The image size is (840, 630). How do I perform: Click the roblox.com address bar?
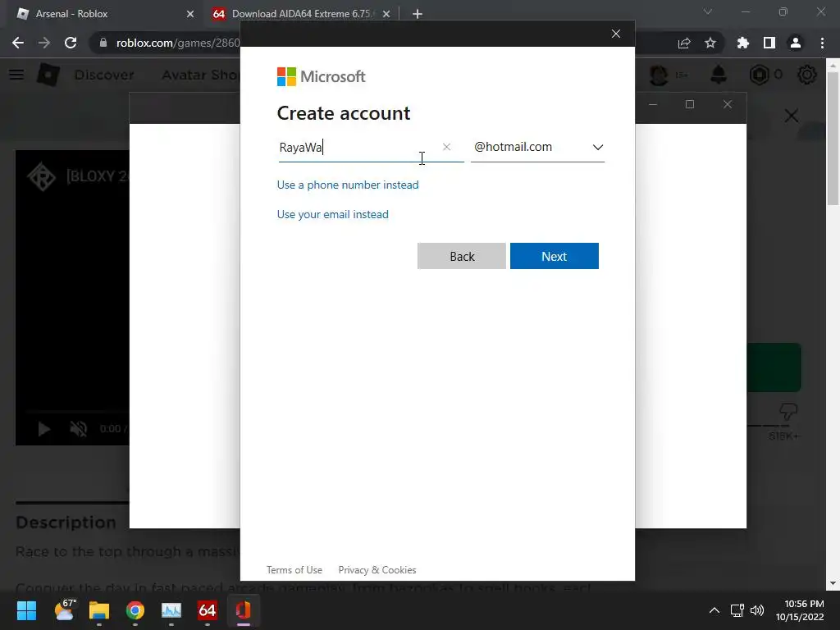(178, 43)
